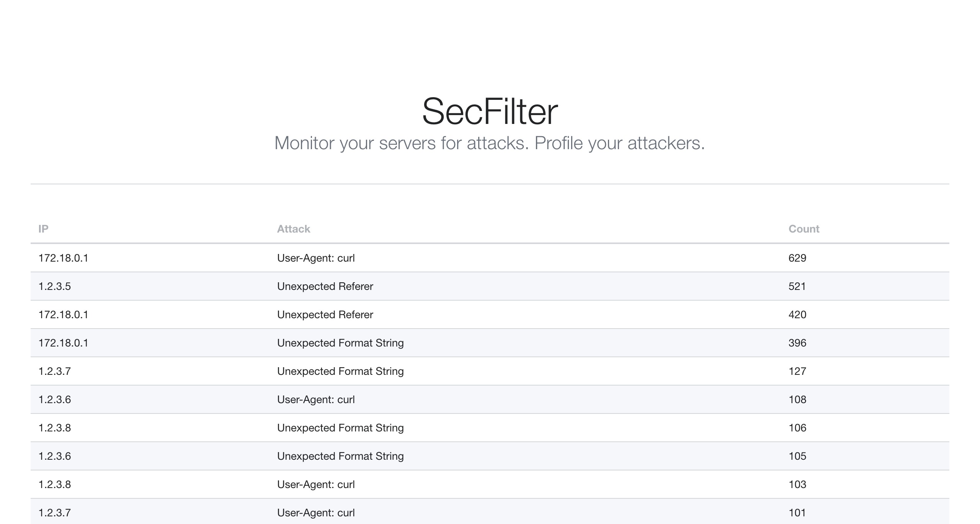This screenshot has width=980, height=524.
Task: Click the IP in the 629 count row
Action: [63, 258]
